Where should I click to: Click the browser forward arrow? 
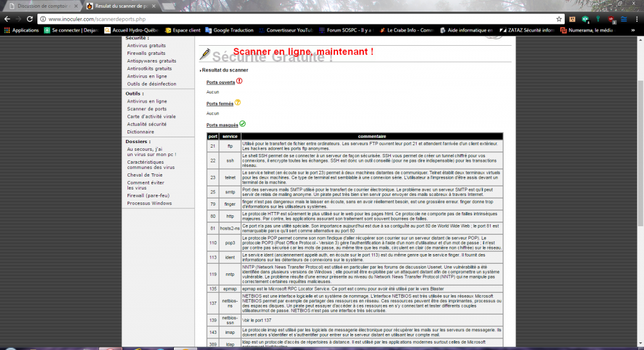[x=19, y=19]
